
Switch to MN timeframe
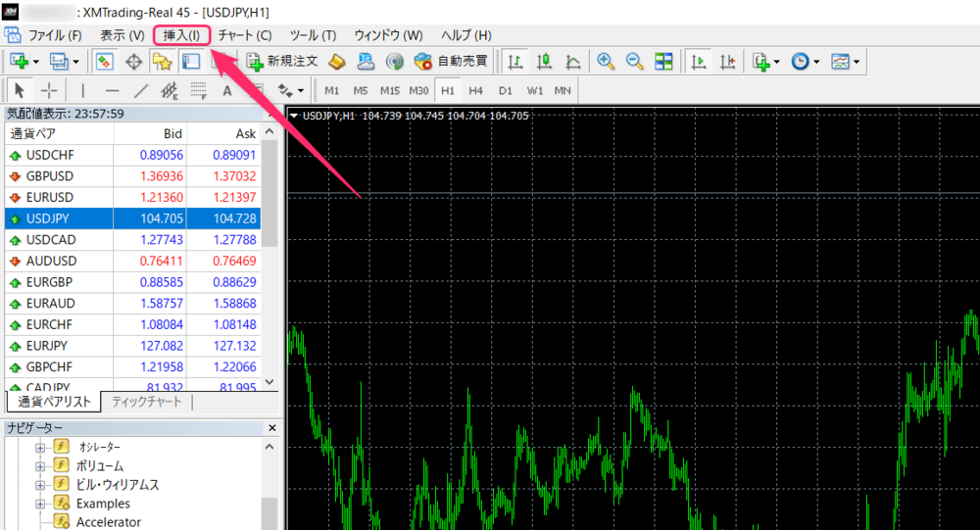click(563, 91)
